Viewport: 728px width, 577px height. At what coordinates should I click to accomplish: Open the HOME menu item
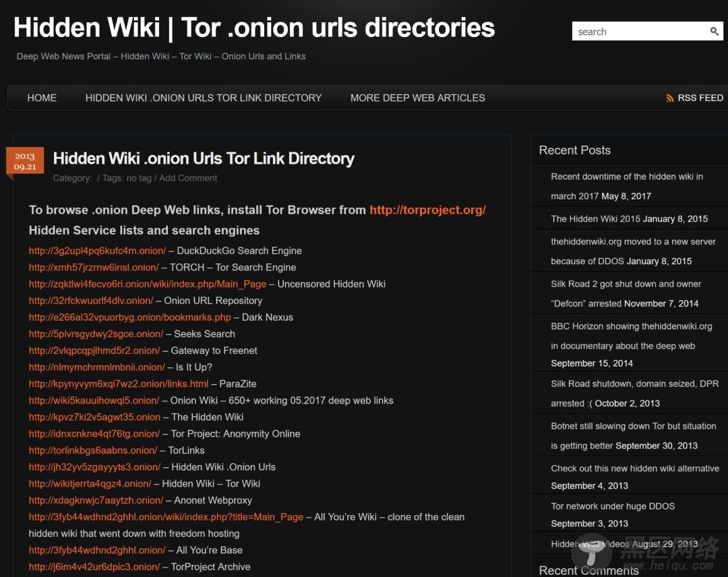click(x=42, y=98)
